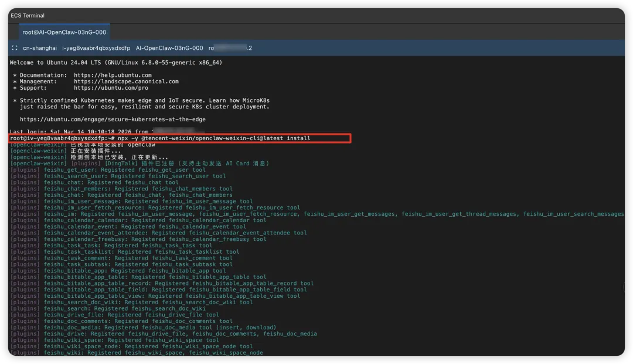Click the feishu_search_doc_wiki: Registered feishu_search_doc_wiki tool line
The height and width of the screenshot is (364, 633).
[x=131, y=302]
